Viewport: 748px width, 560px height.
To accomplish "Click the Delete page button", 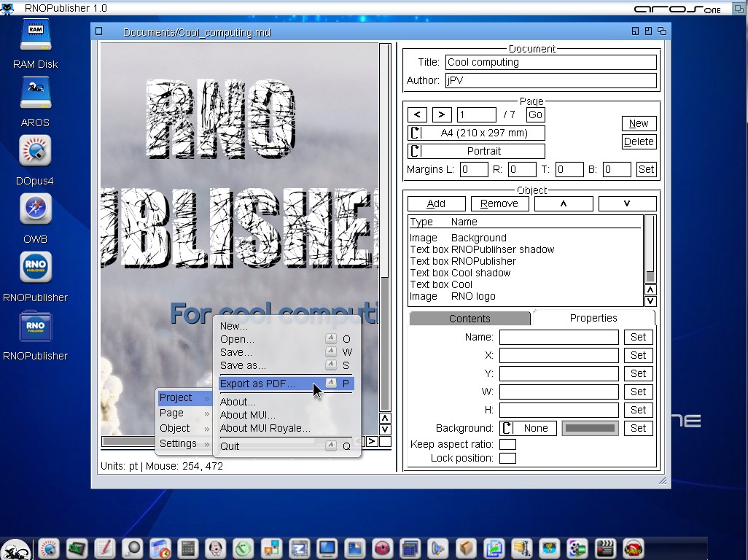I will [639, 141].
